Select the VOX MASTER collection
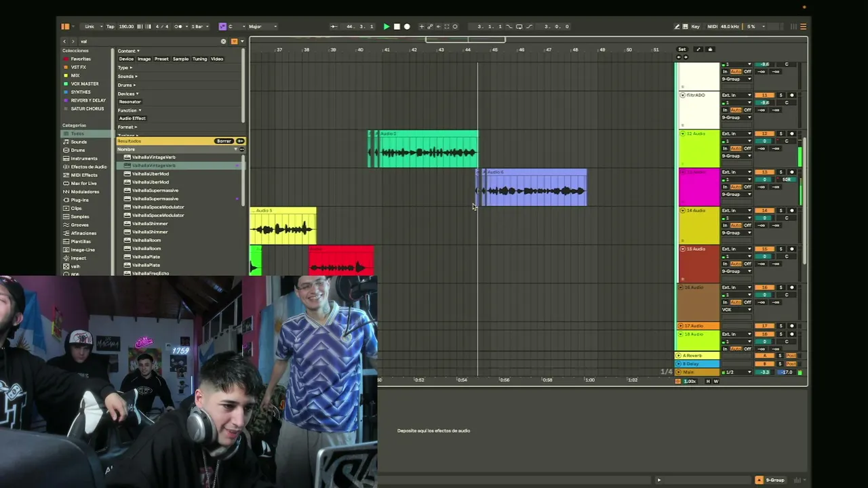Screen dimensions: 868x488 [84, 84]
